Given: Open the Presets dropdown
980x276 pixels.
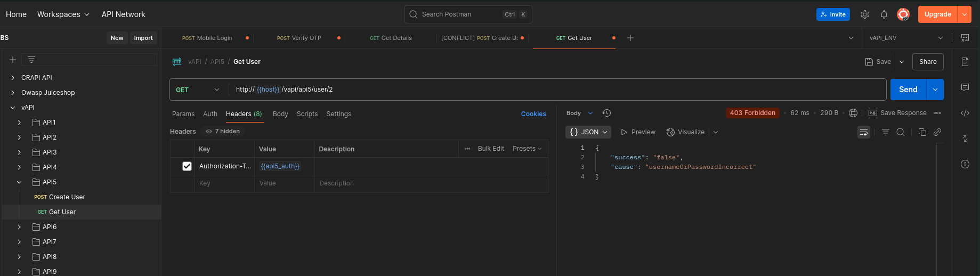Looking at the screenshot, I should pyautogui.click(x=527, y=149).
